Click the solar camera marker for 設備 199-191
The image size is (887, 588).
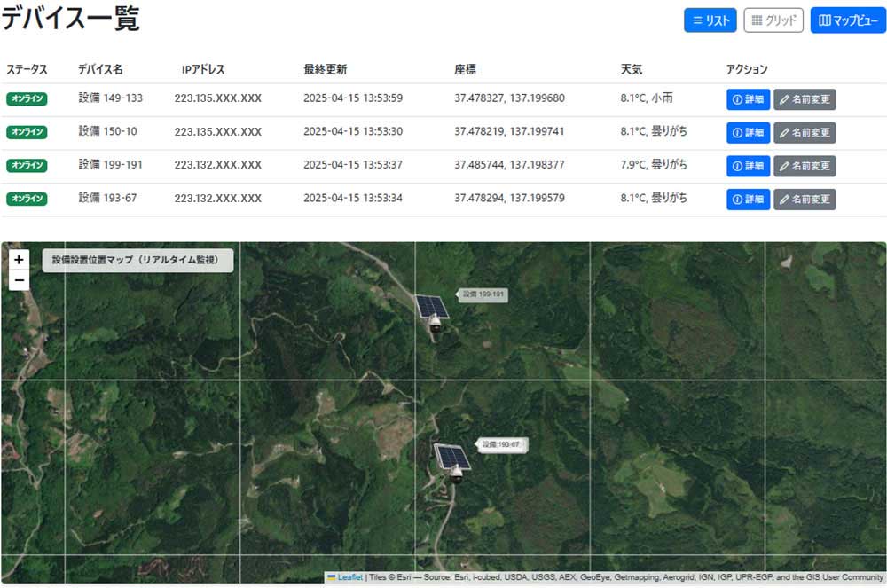pyautogui.click(x=433, y=313)
